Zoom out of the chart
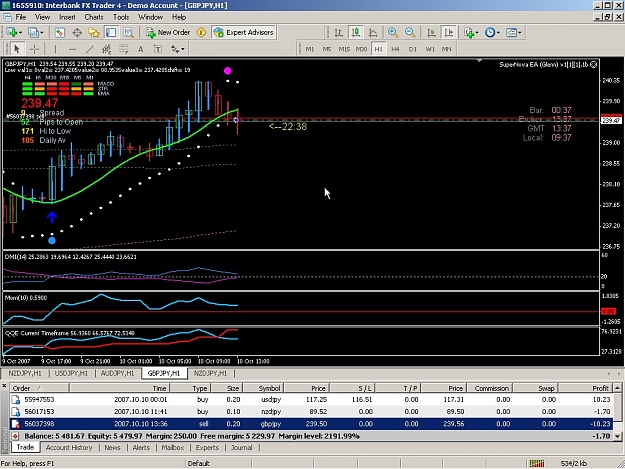The image size is (625, 469). coord(410,33)
